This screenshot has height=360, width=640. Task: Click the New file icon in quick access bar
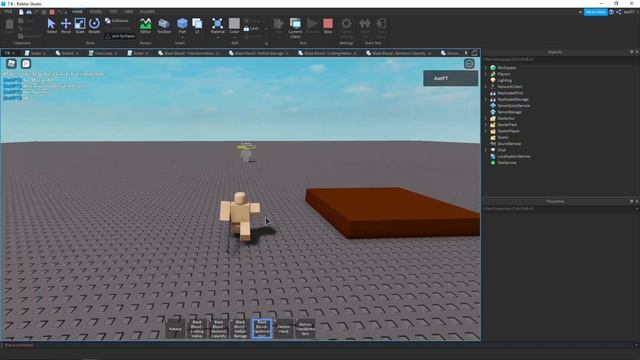[x=21, y=12]
